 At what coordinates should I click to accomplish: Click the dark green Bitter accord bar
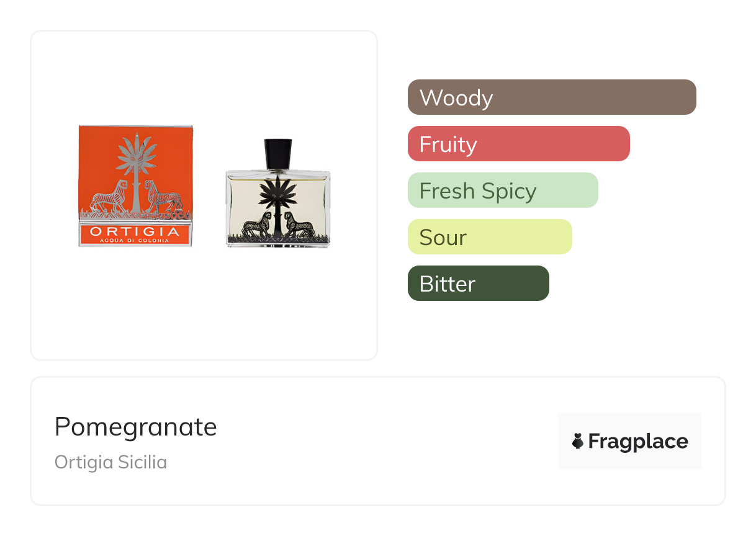478,284
